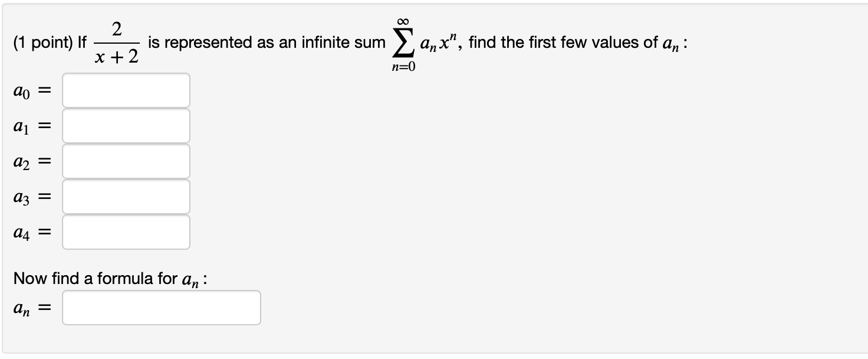The image size is (868, 359).
Task: Click the infinite sum sigma notation
Action: coord(403,41)
